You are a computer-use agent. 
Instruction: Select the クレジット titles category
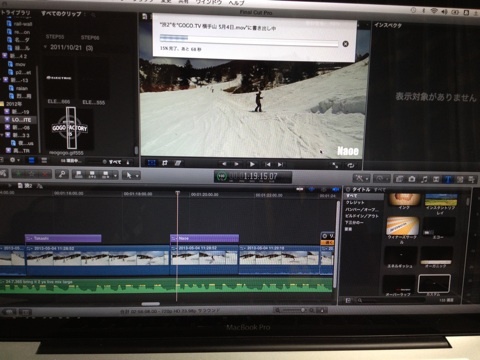click(x=355, y=203)
